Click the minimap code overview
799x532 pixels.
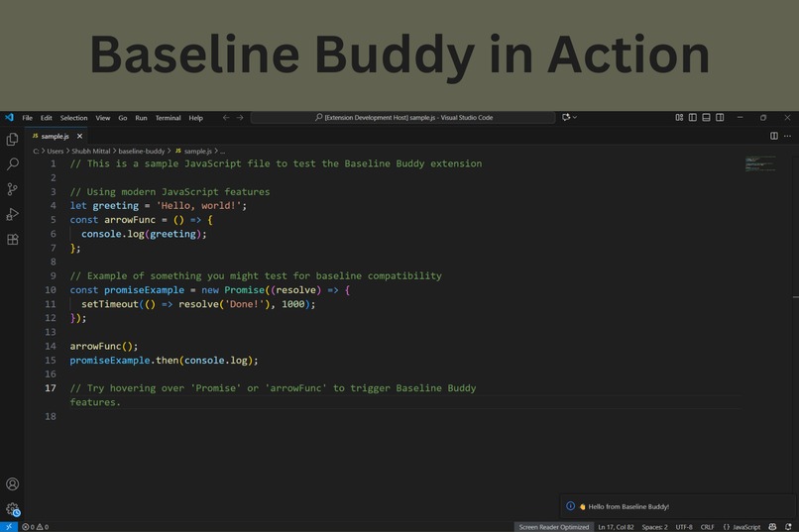point(760,163)
